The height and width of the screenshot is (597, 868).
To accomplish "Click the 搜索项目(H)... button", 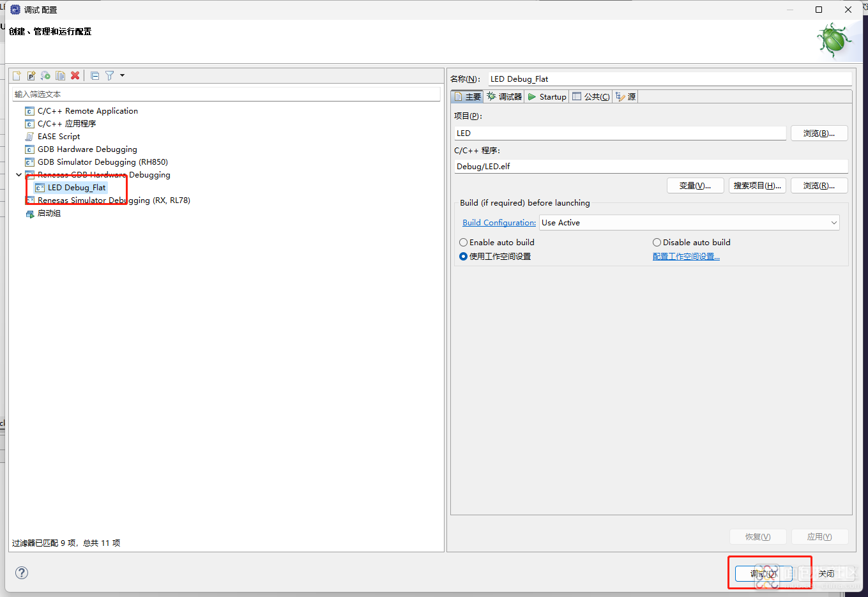I will 758,185.
